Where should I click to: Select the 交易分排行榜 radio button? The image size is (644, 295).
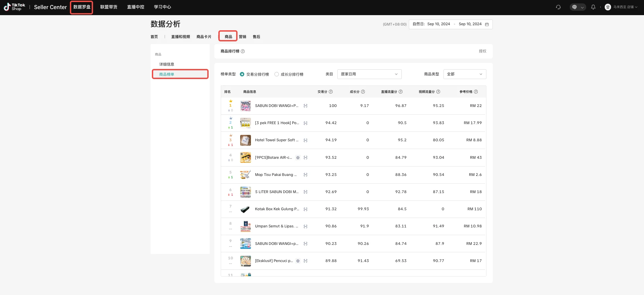point(242,74)
